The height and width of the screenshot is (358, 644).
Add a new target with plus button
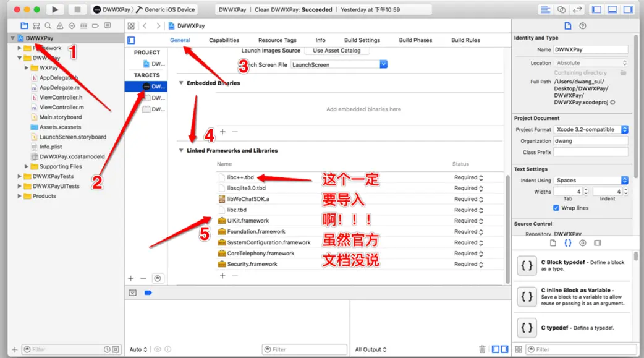130,278
